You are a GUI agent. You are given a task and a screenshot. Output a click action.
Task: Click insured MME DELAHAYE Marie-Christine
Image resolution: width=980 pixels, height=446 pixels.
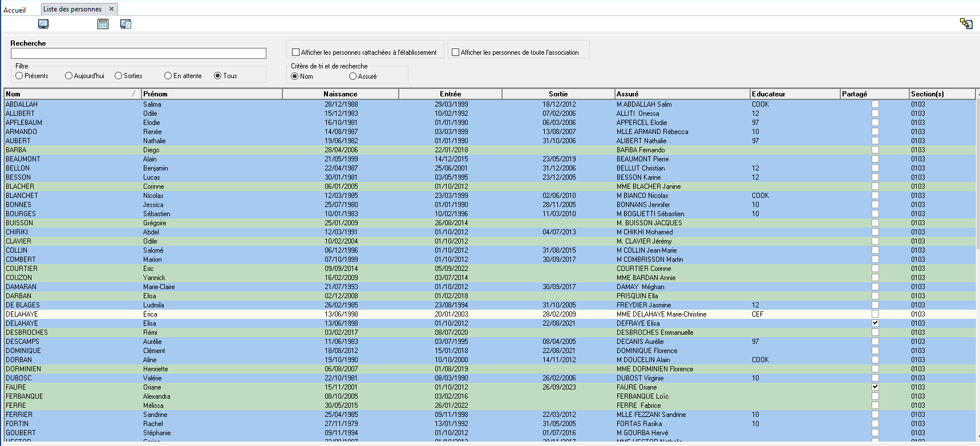coord(662,314)
